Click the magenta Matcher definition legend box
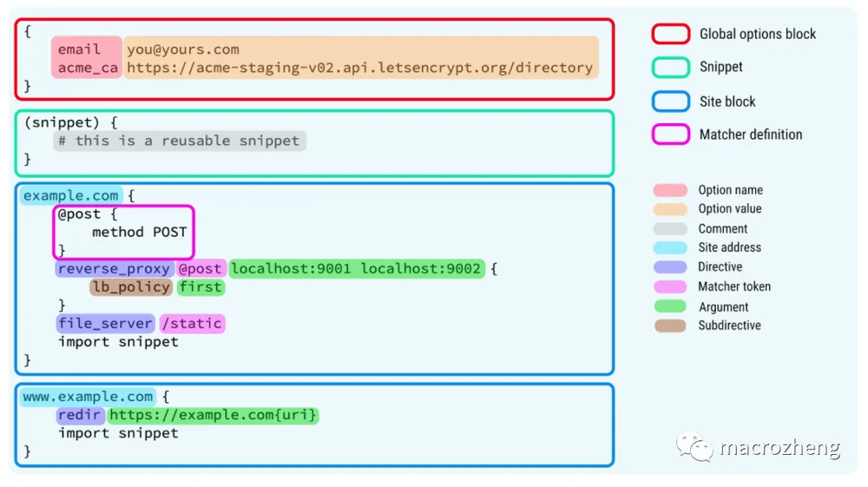The height and width of the screenshot is (487, 868). tap(670, 135)
